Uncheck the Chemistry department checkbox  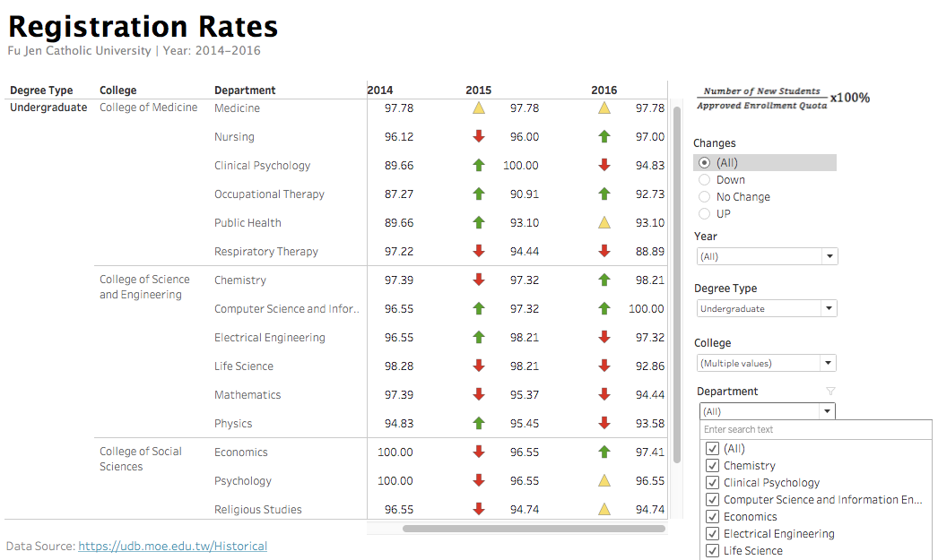click(713, 466)
